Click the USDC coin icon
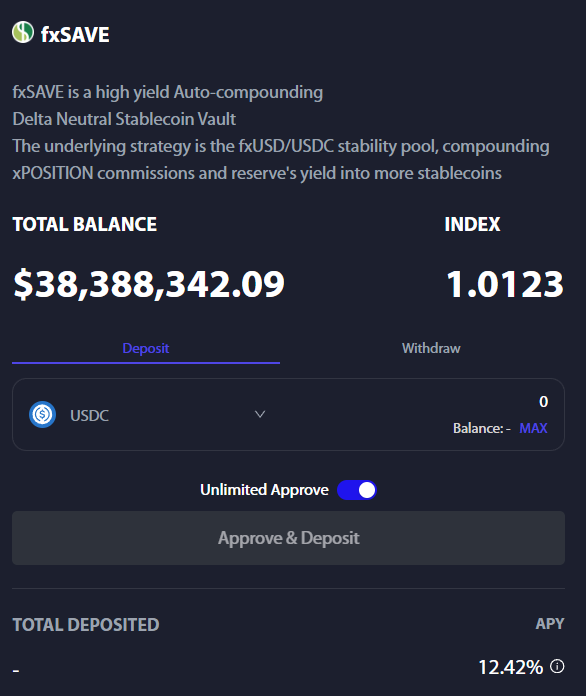 click(x=42, y=415)
